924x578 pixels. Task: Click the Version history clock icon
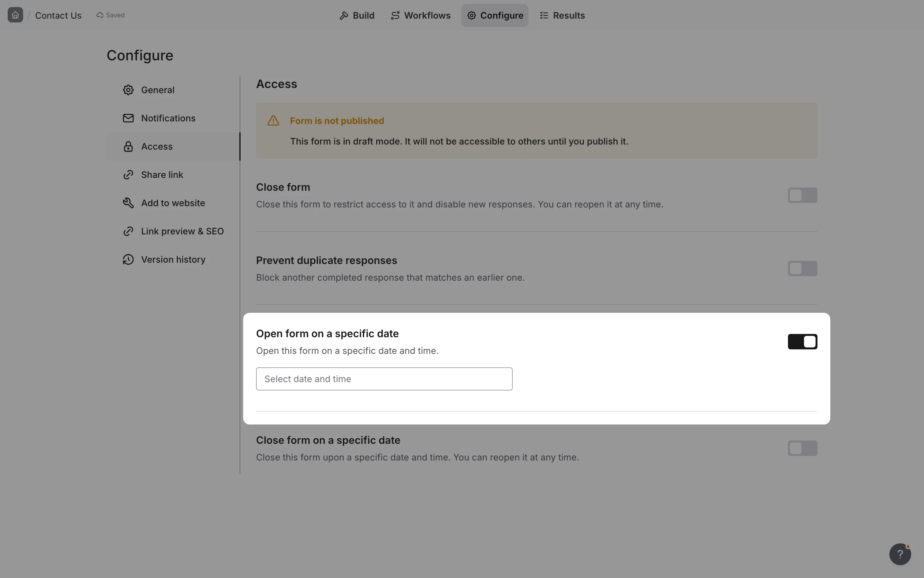coord(128,259)
